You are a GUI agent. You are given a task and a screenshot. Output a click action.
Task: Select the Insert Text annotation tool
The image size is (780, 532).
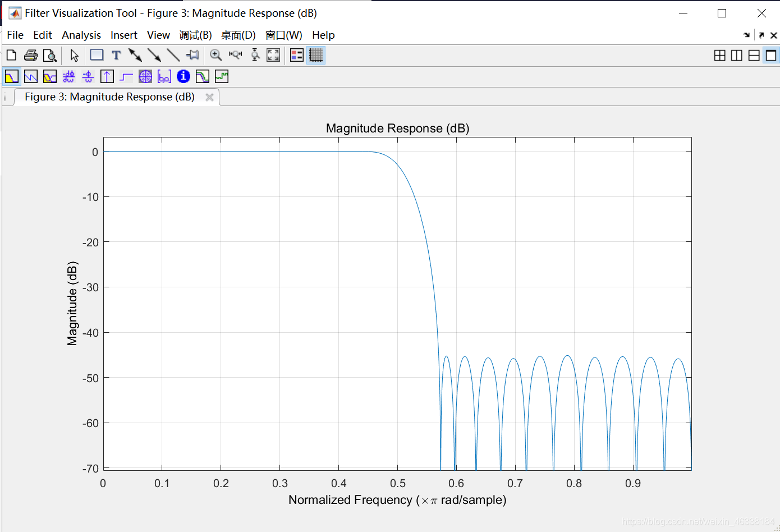[116, 55]
